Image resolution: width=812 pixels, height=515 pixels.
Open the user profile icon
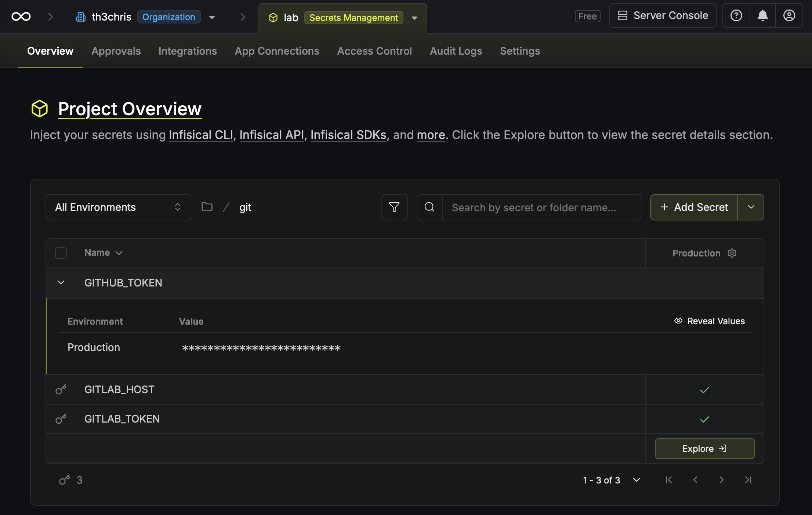pyautogui.click(x=789, y=15)
